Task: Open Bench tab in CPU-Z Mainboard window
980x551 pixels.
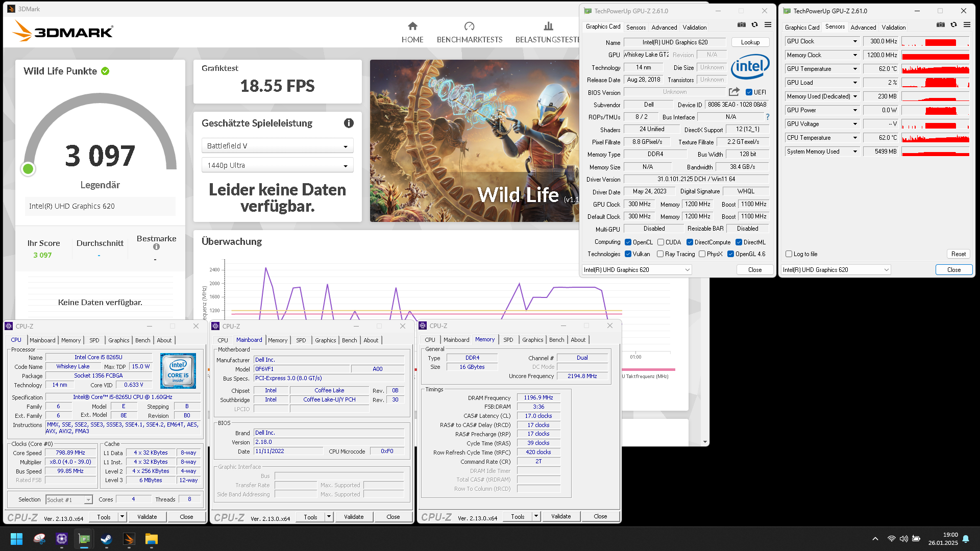Action: 350,340
